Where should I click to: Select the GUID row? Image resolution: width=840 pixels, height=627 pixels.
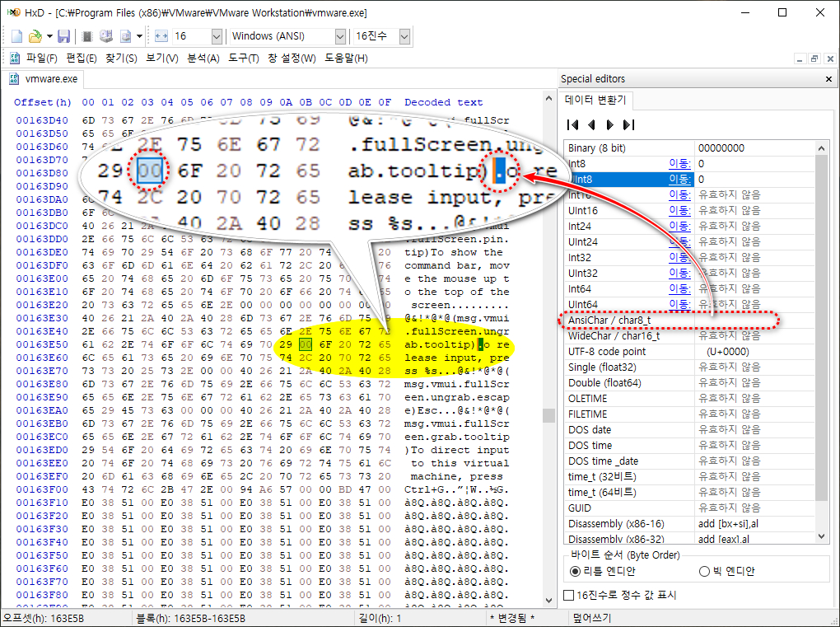coord(689,508)
